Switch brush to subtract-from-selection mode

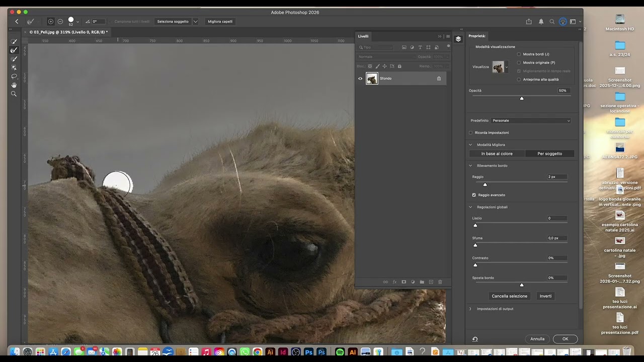click(60, 22)
